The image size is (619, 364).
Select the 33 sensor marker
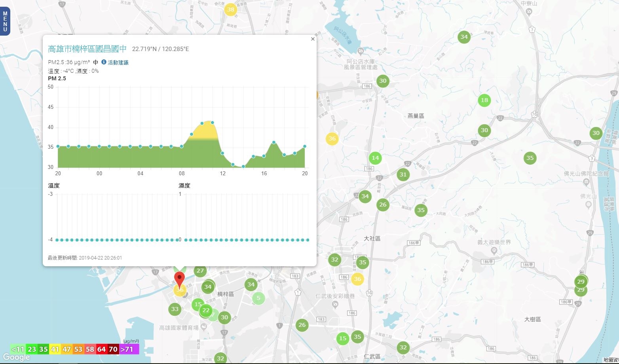click(175, 309)
